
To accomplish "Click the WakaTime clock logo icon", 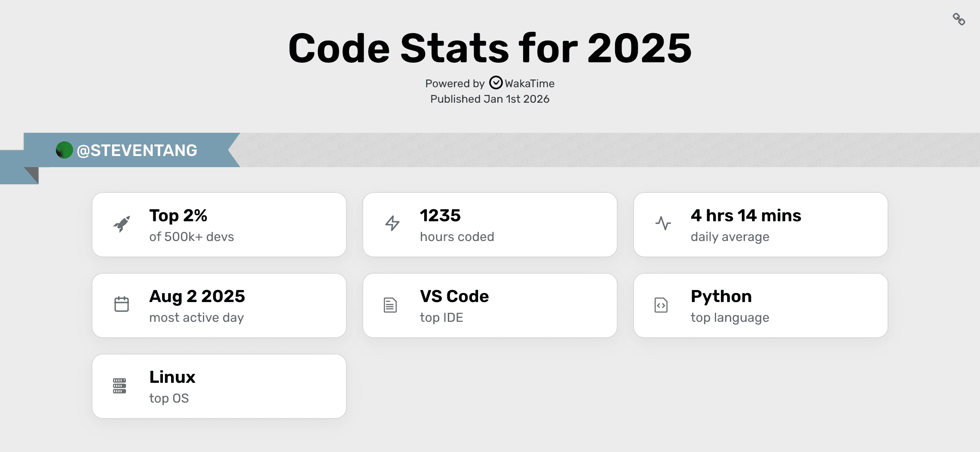I will (x=496, y=82).
